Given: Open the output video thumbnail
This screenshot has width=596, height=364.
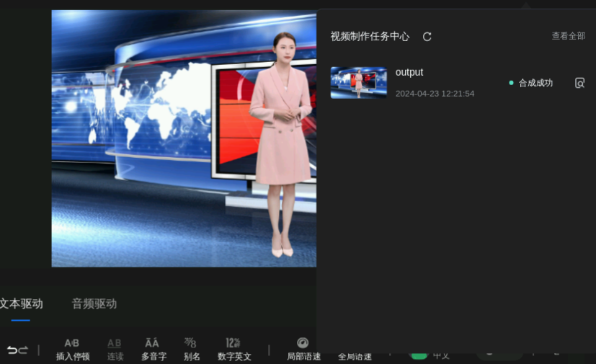Looking at the screenshot, I should click(358, 83).
